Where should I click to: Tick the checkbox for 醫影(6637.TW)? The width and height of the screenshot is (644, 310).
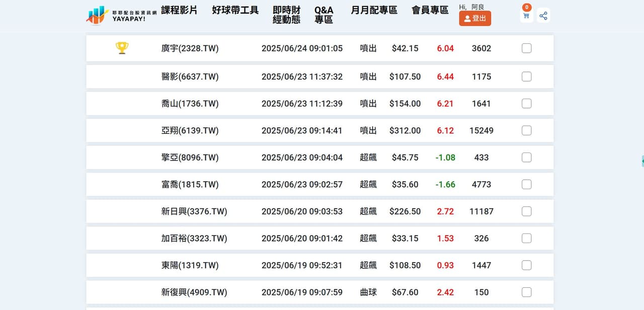point(526,76)
